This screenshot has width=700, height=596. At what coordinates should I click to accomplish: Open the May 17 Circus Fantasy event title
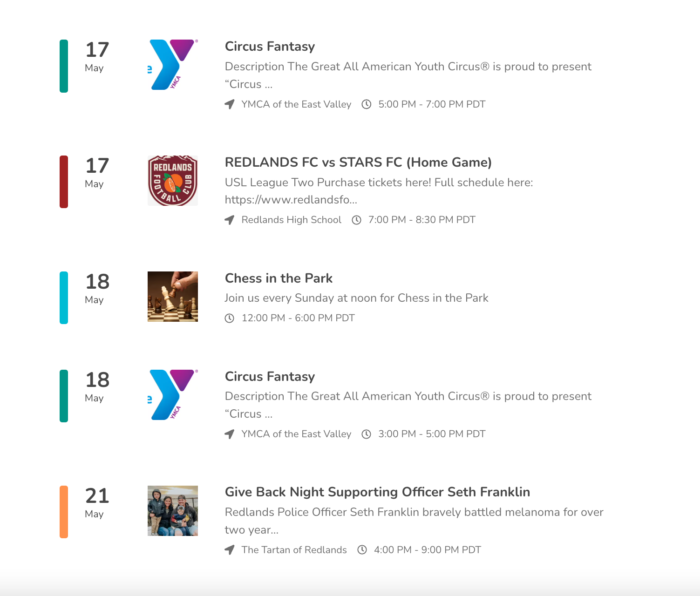[270, 47]
